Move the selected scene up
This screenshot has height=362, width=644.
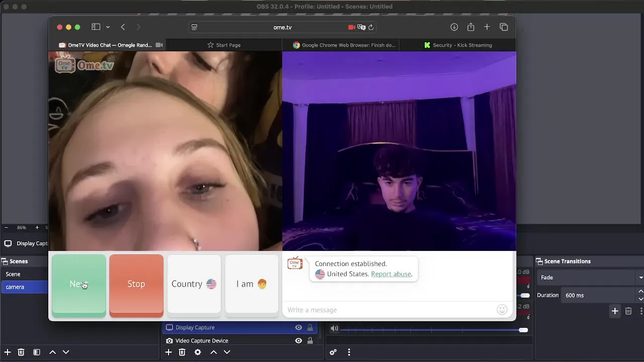(52, 352)
